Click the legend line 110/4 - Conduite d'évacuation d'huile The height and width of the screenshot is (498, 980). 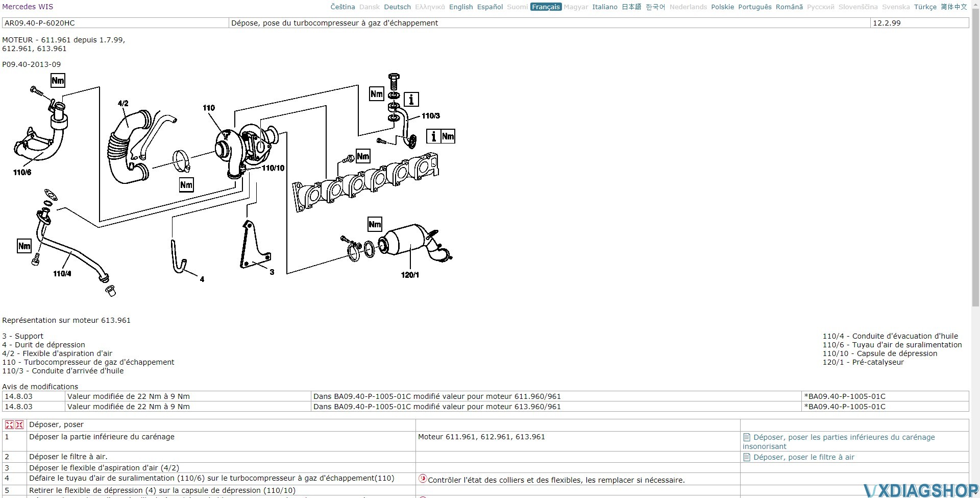[890, 336]
